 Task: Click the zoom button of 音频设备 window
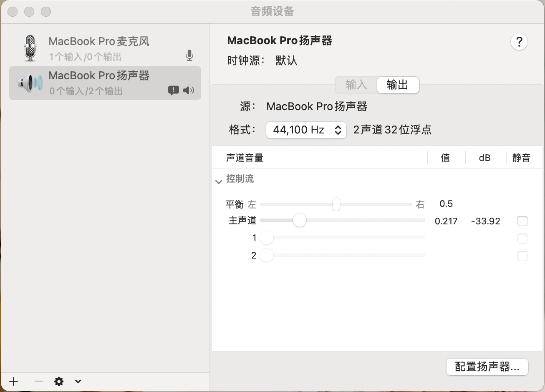coord(46,12)
